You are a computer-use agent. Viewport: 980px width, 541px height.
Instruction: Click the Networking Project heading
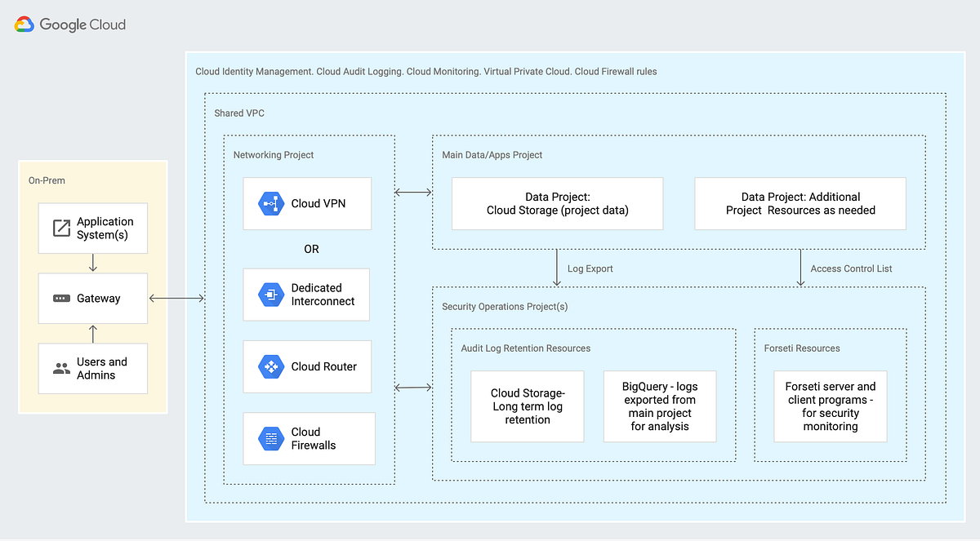click(273, 154)
